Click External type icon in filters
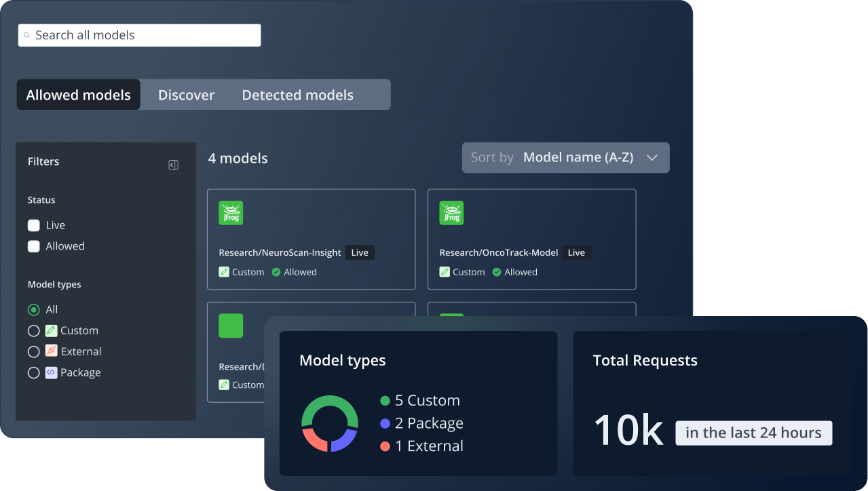868x491 pixels. point(52,351)
